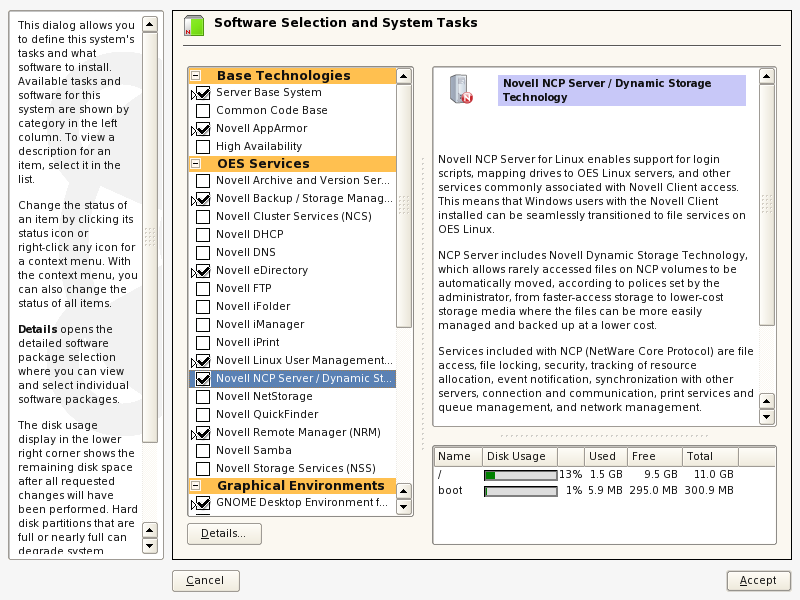This screenshot has height=600, width=800.
Task: Enable the Novell DHCP checkbox
Action: [203, 235]
